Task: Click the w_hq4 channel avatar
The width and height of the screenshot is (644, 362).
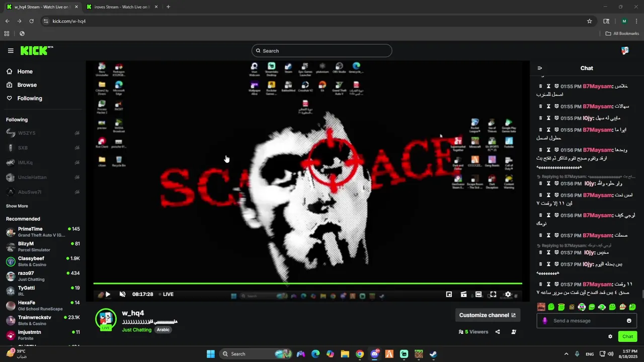Action: point(106,319)
